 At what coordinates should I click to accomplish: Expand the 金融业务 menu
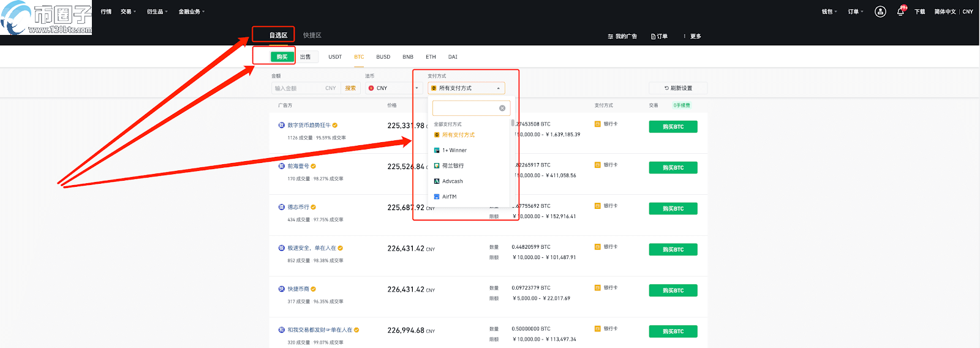coord(192,12)
